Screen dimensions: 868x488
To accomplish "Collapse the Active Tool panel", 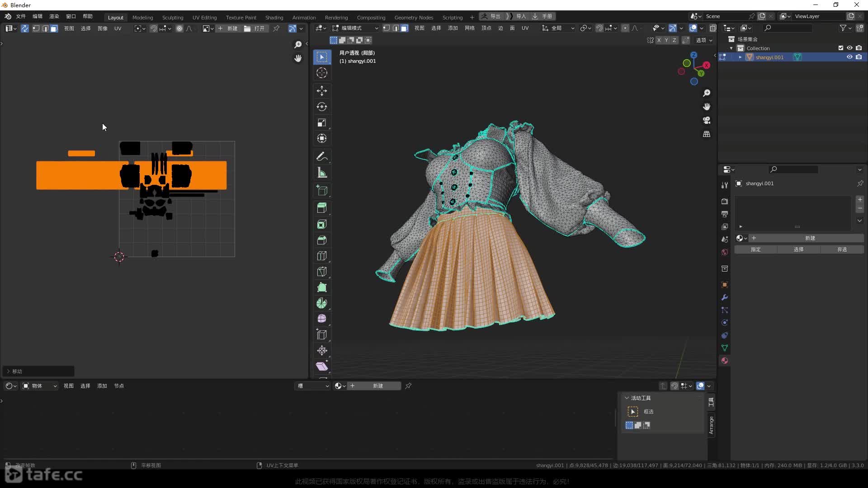I will (x=627, y=398).
